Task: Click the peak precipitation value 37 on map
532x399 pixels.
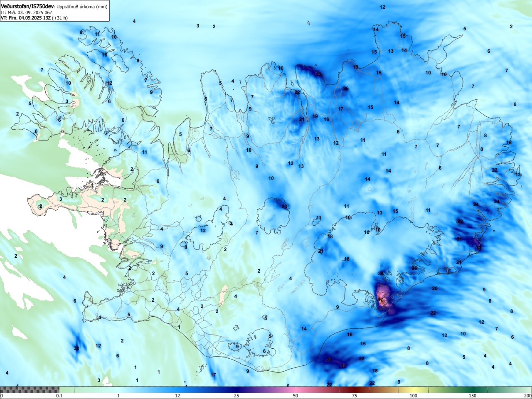Action: (380, 300)
